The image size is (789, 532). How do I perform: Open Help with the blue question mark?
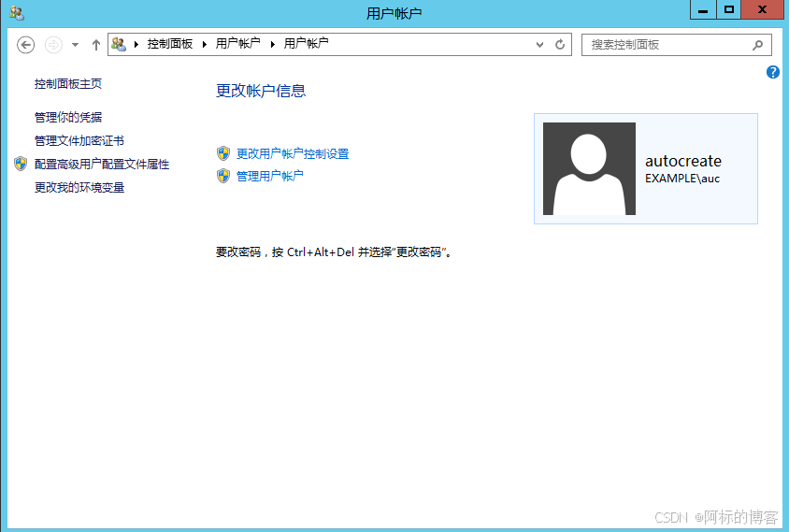pyautogui.click(x=773, y=72)
